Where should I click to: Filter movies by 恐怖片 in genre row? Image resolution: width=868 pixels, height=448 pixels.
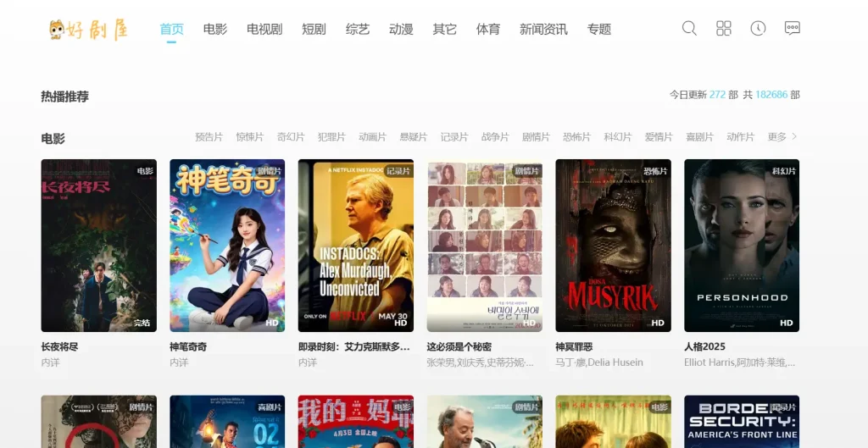point(576,137)
